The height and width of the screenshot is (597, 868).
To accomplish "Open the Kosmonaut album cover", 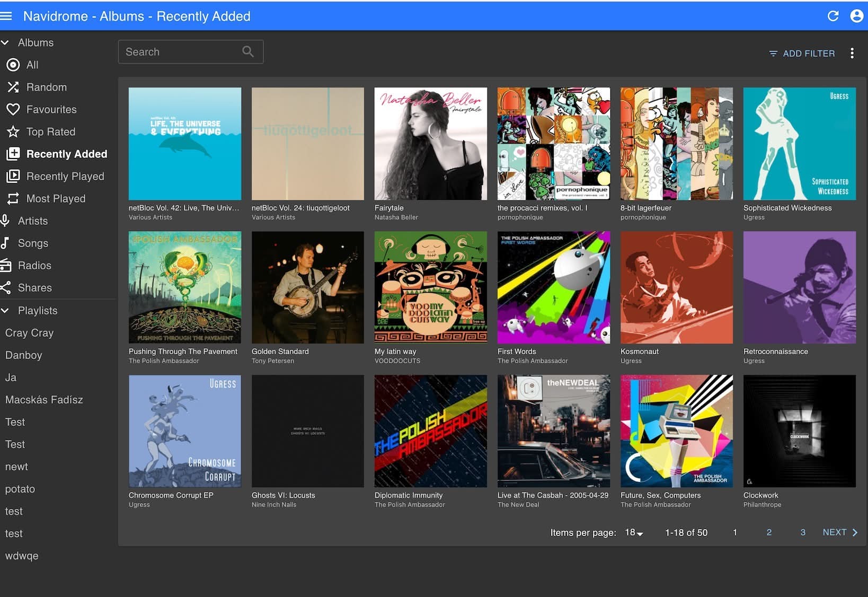I will point(677,287).
